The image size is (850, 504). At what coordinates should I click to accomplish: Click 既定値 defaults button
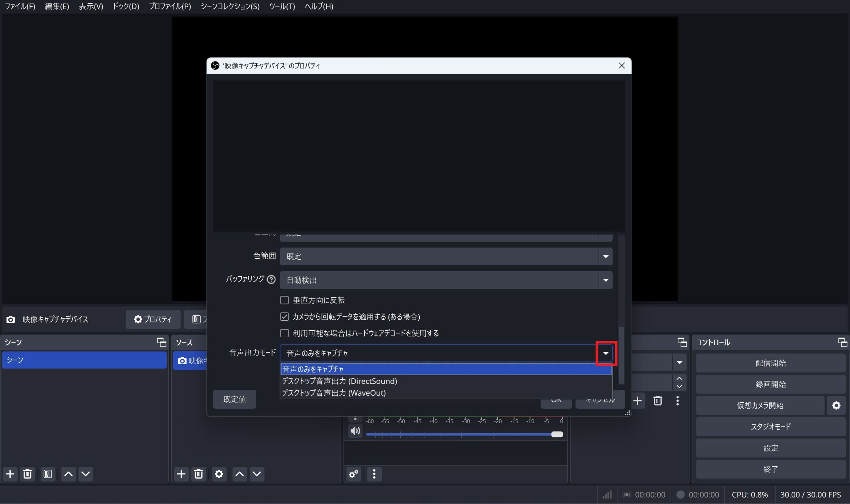(x=234, y=399)
